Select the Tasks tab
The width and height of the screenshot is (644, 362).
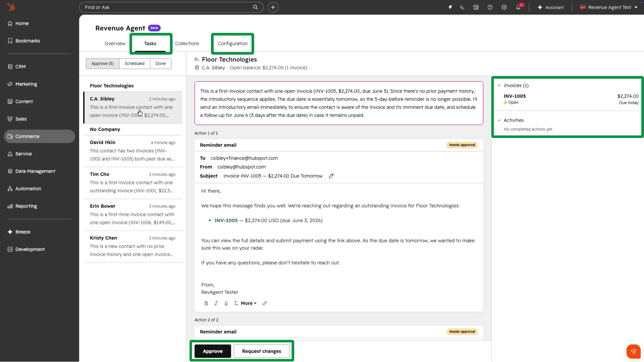click(x=150, y=44)
